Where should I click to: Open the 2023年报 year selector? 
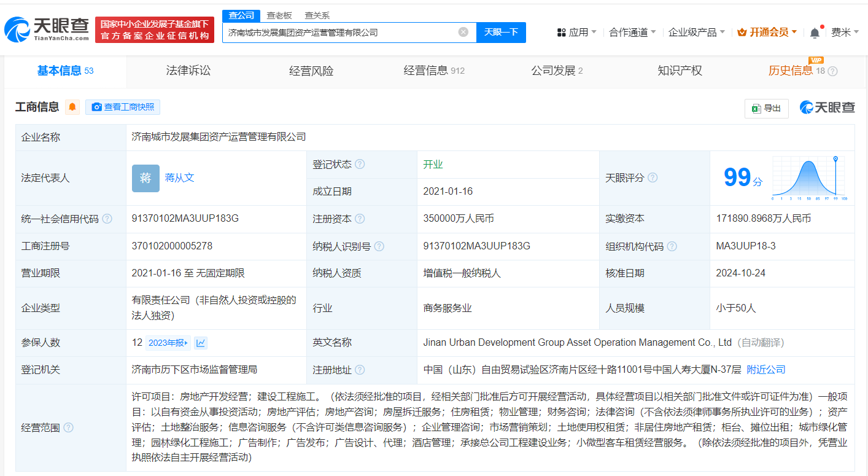tap(169, 343)
